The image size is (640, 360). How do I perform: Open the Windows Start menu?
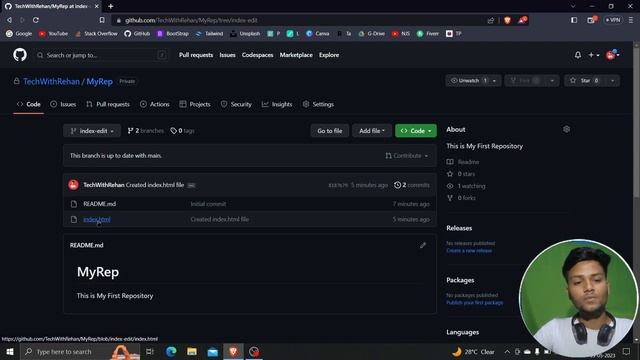click(9, 351)
